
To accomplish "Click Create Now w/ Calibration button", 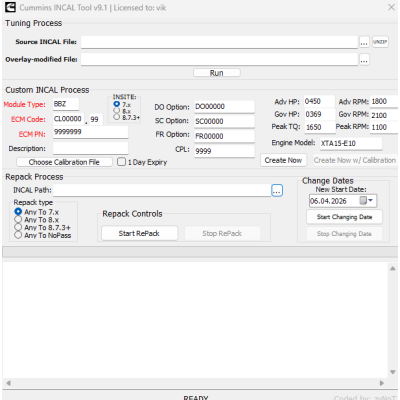I will [x=355, y=160].
